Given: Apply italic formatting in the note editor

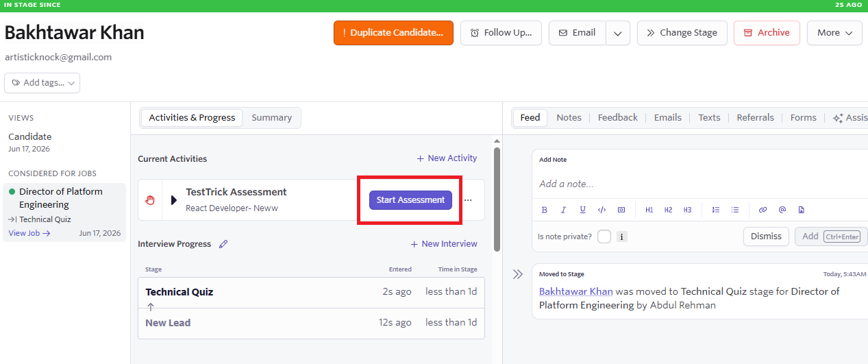Looking at the screenshot, I should tap(563, 210).
